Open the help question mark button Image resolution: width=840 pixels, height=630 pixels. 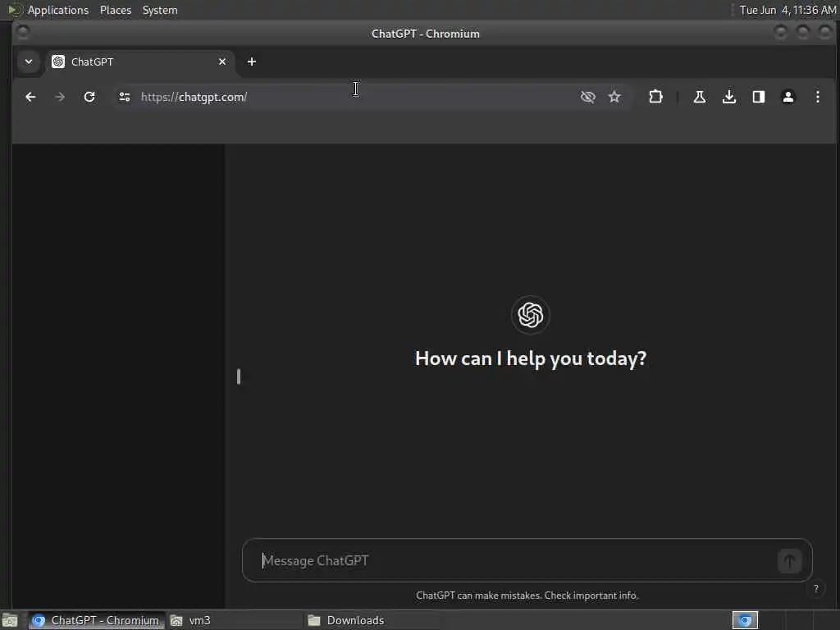(x=816, y=588)
